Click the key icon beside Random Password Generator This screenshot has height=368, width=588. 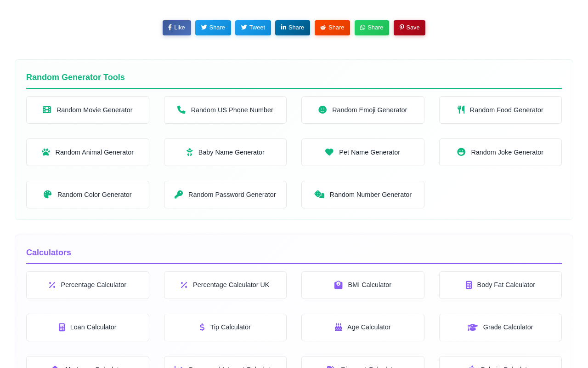click(179, 195)
